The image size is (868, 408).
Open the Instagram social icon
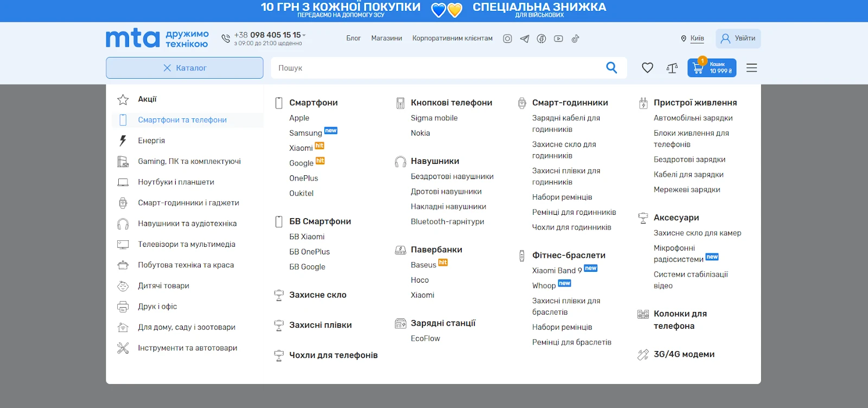[x=507, y=39]
